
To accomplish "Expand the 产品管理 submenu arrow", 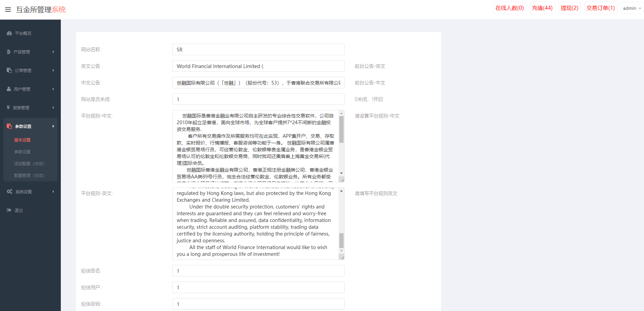I will pyautogui.click(x=53, y=52).
